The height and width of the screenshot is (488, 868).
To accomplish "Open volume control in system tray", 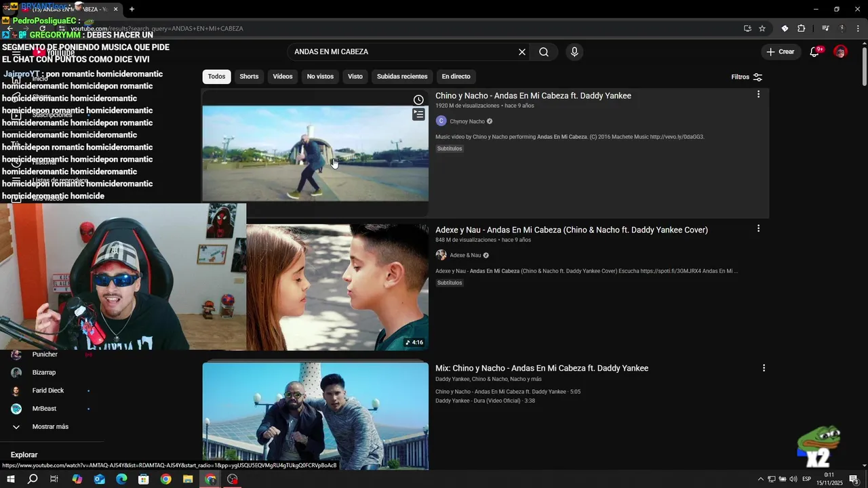I will pos(793,479).
